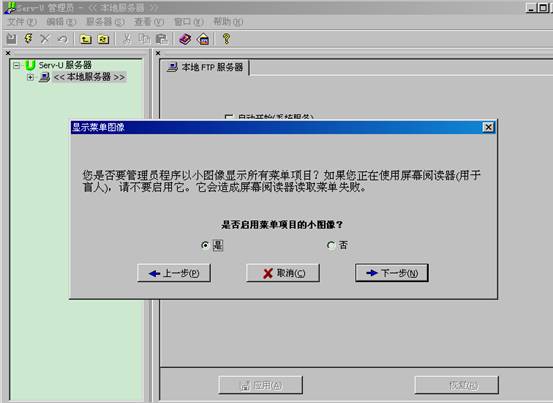This screenshot has height=403, width=553.
Task: Click the 取消(C) button
Action: (x=283, y=273)
